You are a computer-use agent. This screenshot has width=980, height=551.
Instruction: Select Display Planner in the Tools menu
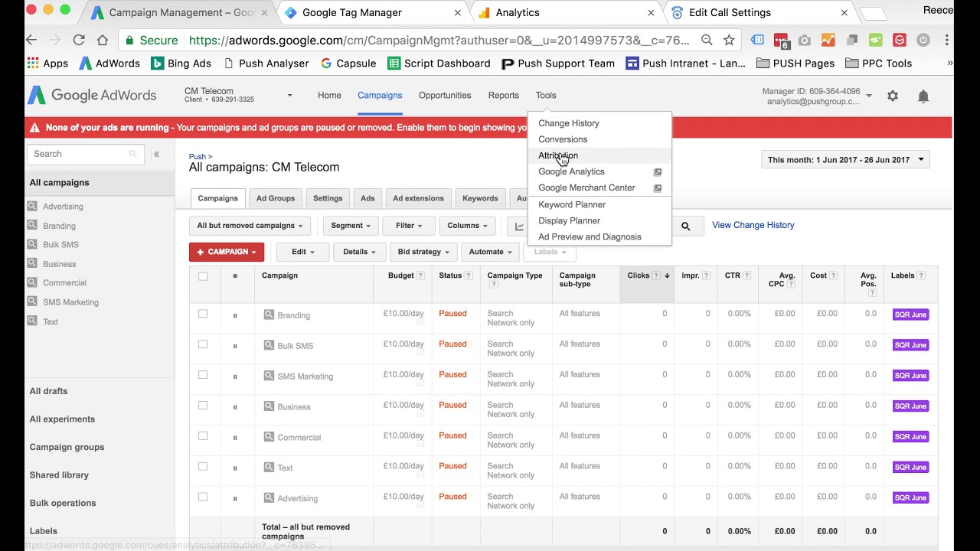pyautogui.click(x=599, y=220)
